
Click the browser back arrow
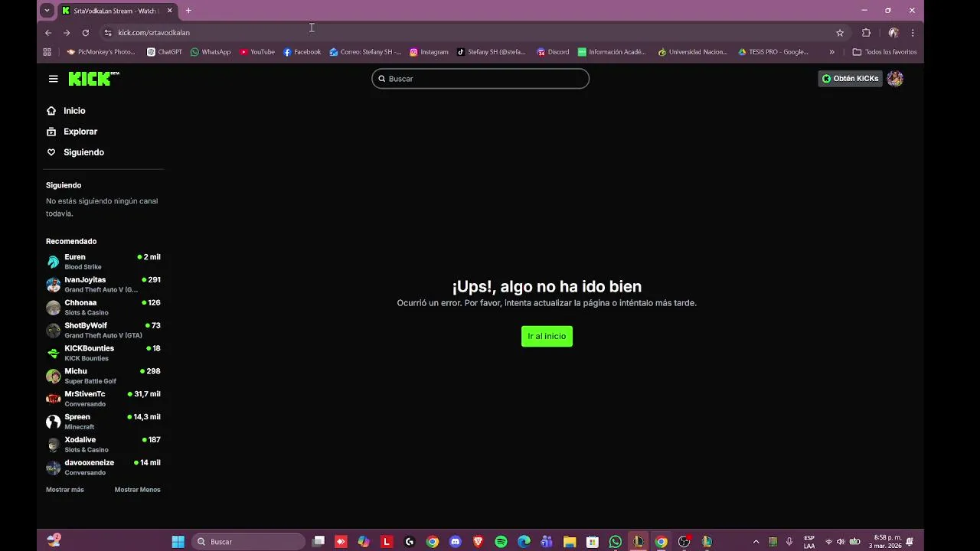pyautogui.click(x=48, y=33)
